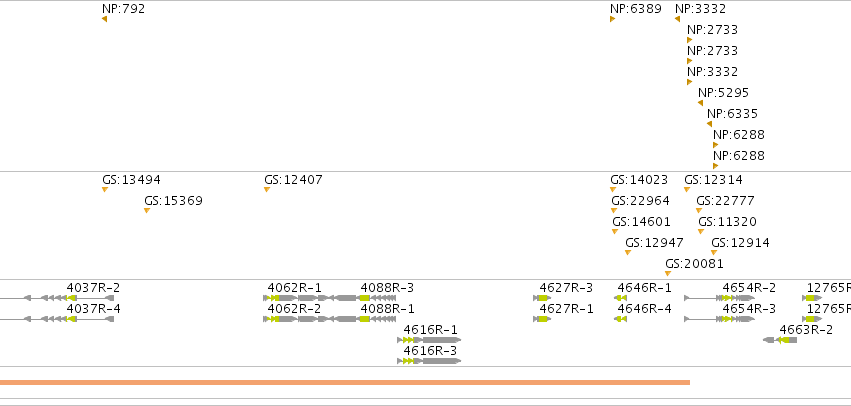Select the NP:792 insertion marker
This screenshot has width=851, height=406.
coord(104,19)
